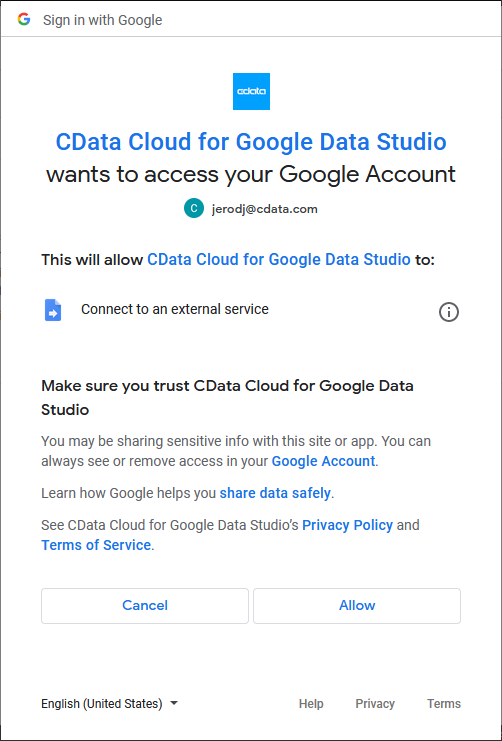Click 'Connect to an external service' permission text
502x741 pixels.
click(175, 309)
